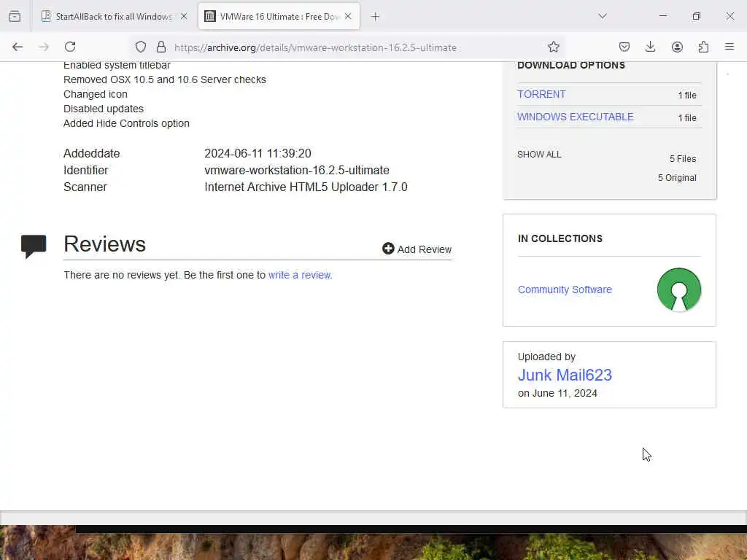Click the Reviews speech bubble icon
Image resolution: width=747 pixels, height=560 pixels.
point(34,246)
